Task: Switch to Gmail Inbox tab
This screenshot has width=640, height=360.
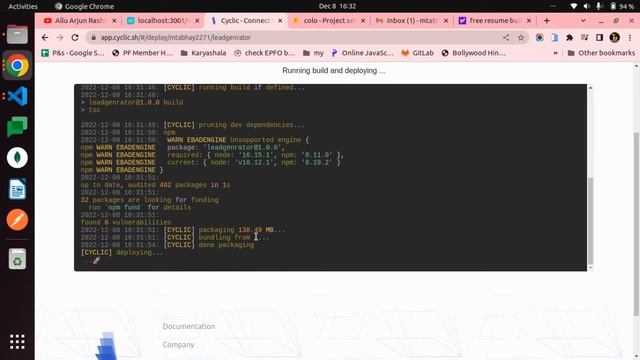Action: pos(411,20)
